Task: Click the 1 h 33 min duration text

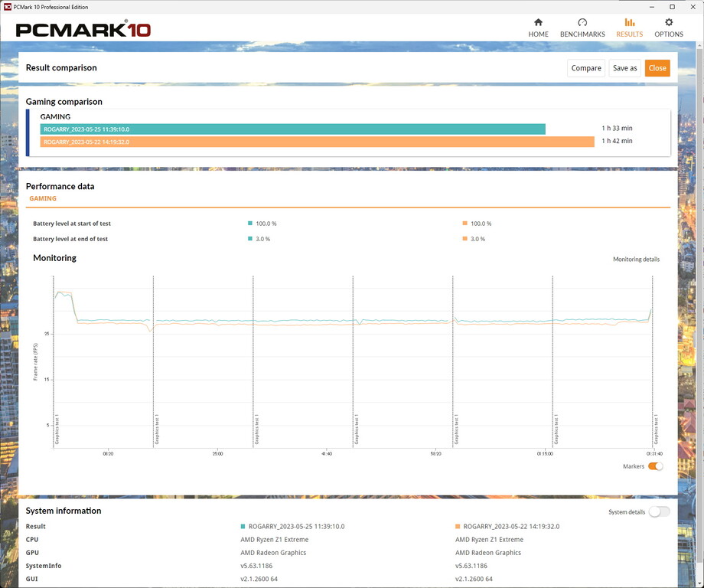Action: pos(617,128)
